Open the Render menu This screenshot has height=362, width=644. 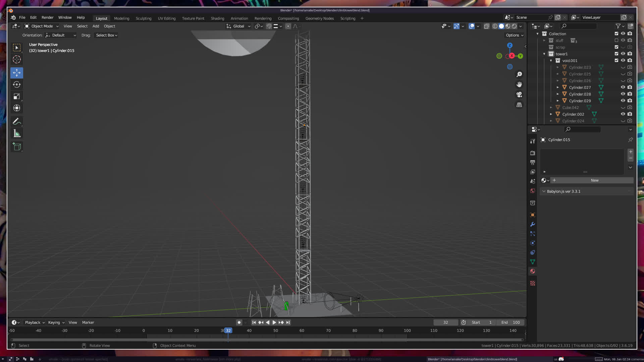point(47,17)
